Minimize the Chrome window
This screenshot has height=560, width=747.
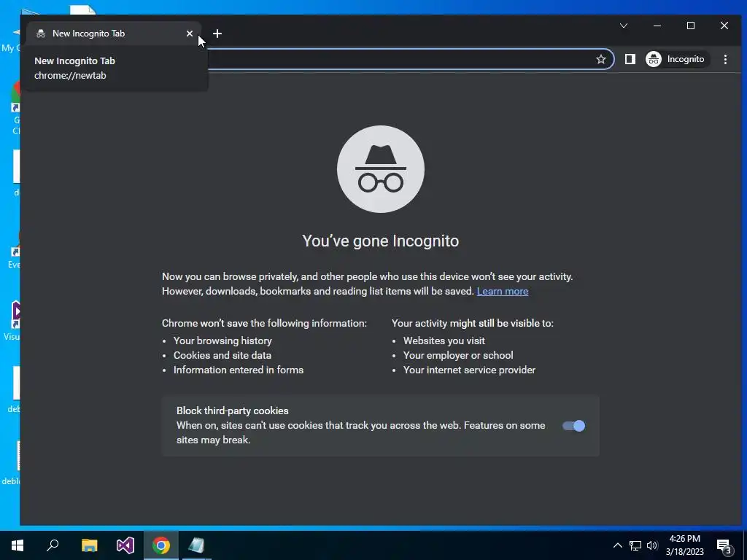pos(657,26)
